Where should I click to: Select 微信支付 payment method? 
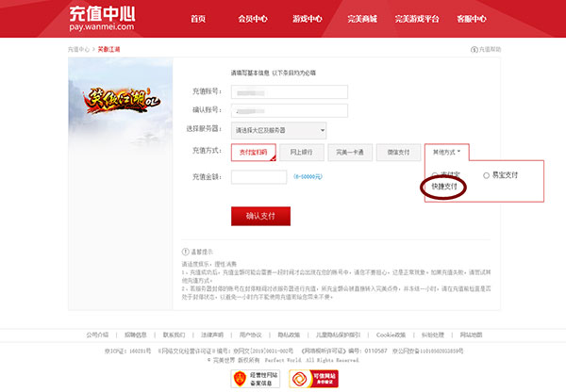pos(397,152)
